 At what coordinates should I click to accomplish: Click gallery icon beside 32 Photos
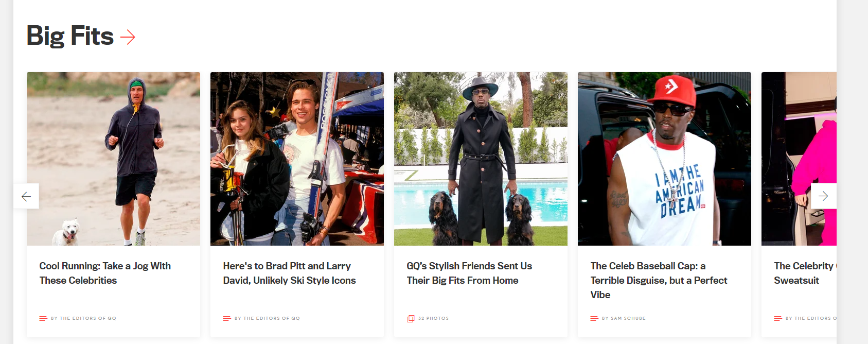coord(411,318)
